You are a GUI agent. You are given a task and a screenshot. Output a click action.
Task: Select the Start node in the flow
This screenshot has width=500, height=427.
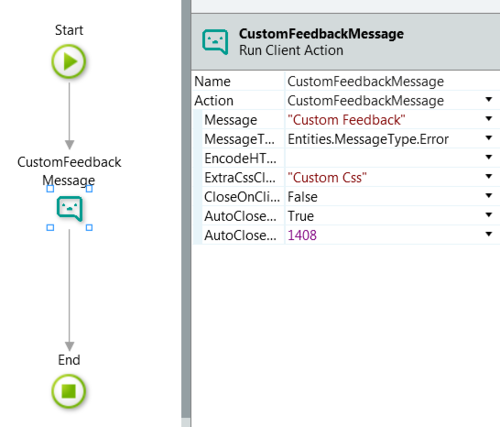69,62
